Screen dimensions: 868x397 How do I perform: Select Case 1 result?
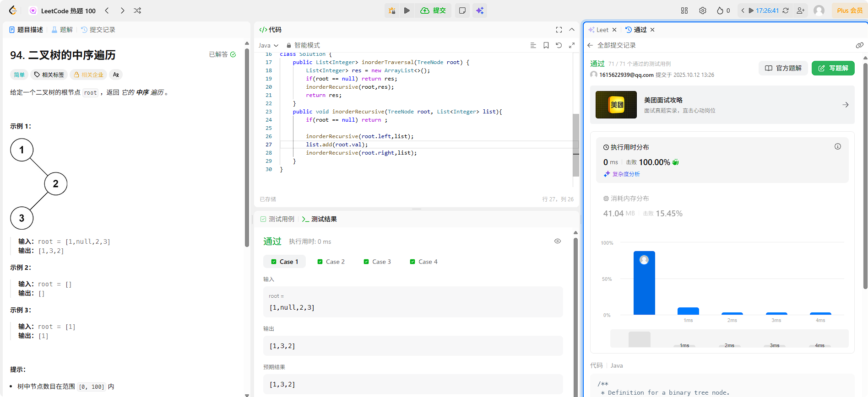[x=284, y=262]
